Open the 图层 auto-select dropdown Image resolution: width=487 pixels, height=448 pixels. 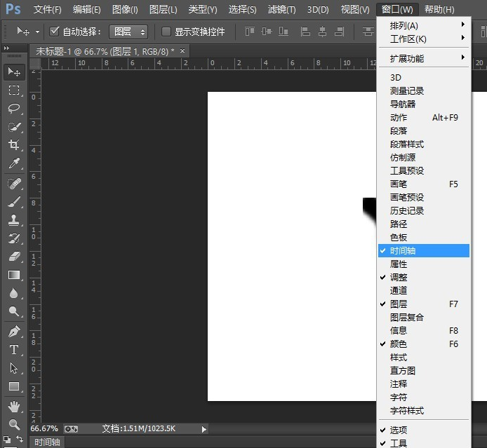129,32
